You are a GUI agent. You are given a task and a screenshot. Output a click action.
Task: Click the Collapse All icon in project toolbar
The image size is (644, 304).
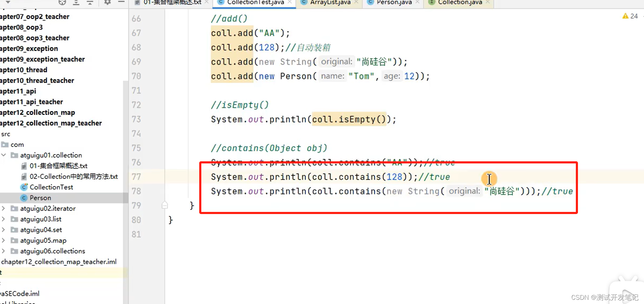point(90,2)
